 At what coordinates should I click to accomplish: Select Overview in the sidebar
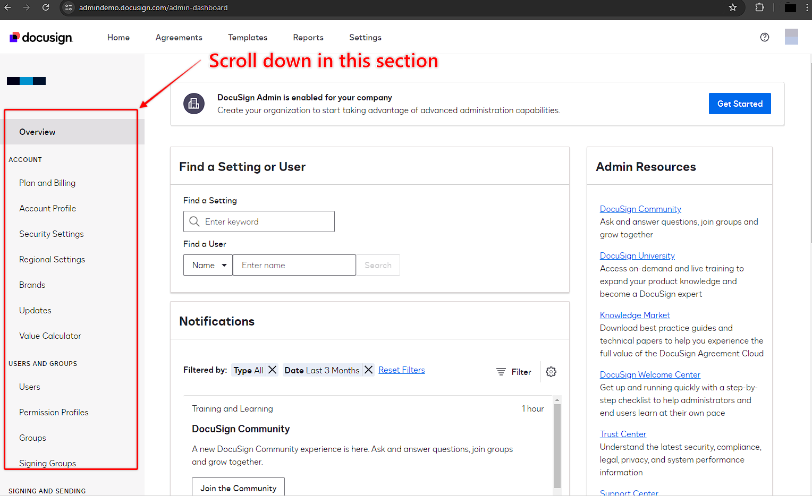tap(72, 132)
